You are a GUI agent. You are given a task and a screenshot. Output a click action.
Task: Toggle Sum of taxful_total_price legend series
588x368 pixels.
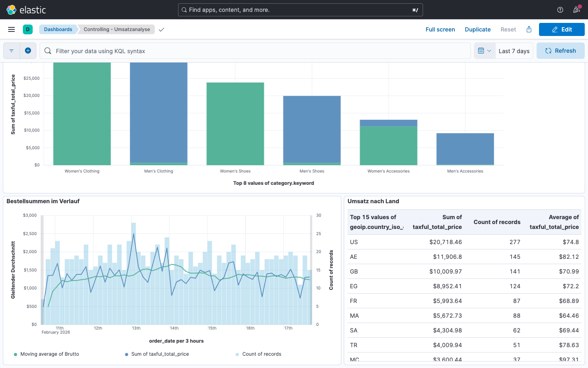tap(160, 354)
